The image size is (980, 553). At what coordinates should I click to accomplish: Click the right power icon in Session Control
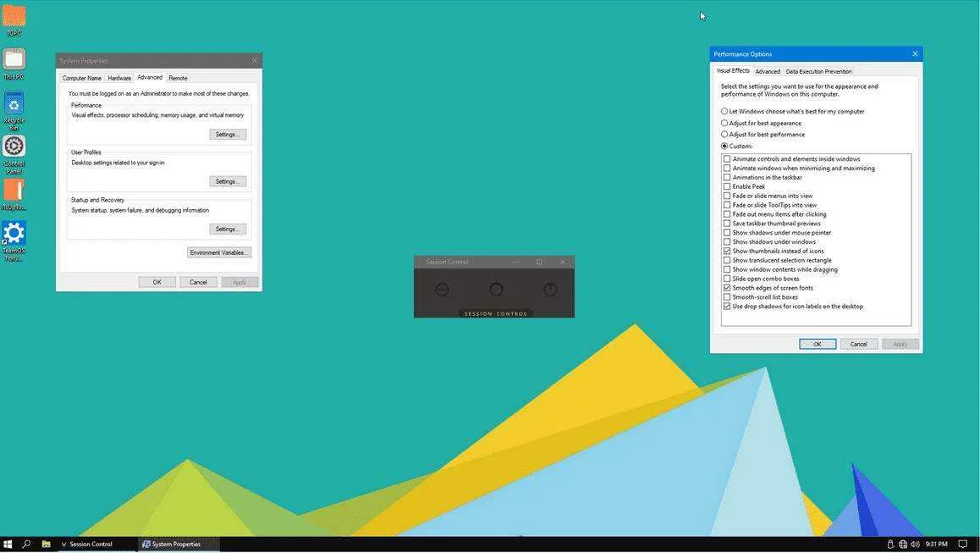click(x=550, y=290)
